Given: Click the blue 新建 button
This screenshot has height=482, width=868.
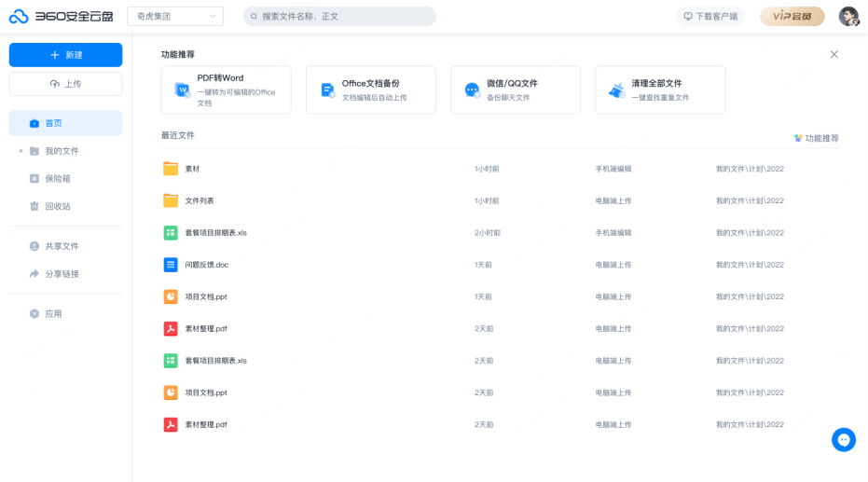Looking at the screenshot, I should [66, 55].
